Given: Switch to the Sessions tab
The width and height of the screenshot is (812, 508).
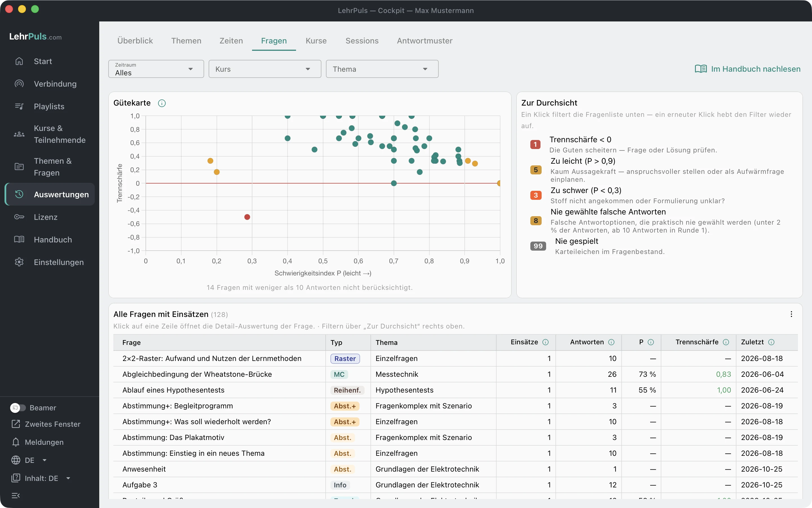Looking at the screenshot, I should click(x=362, y=41).
